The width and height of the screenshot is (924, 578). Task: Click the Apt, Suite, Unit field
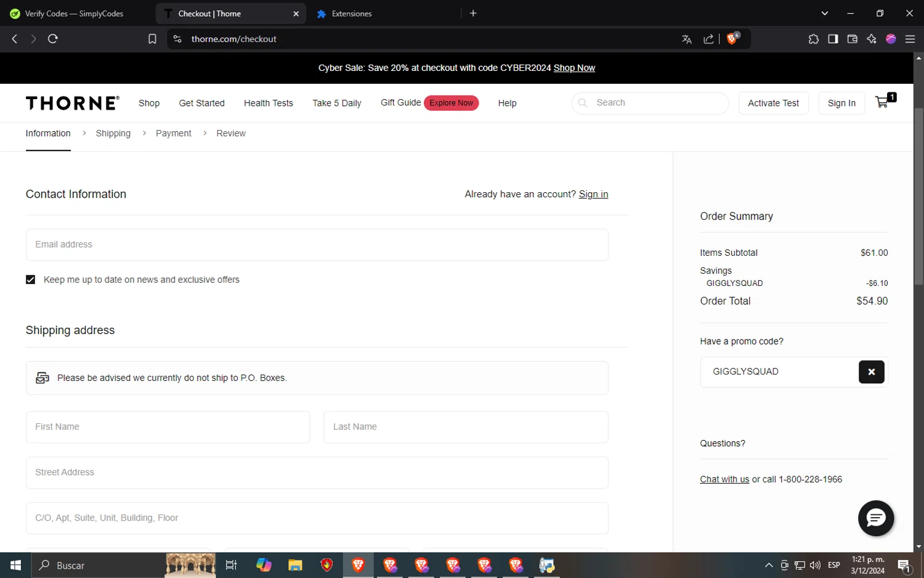coord(317,518)
